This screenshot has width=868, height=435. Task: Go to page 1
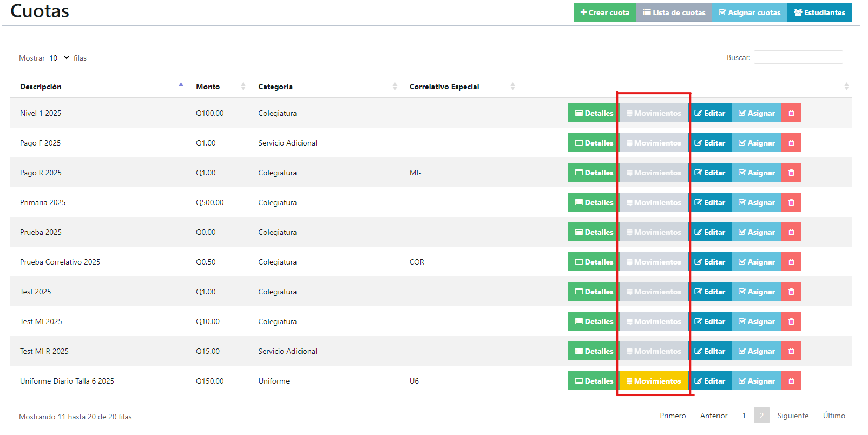(x=744, y=416)
